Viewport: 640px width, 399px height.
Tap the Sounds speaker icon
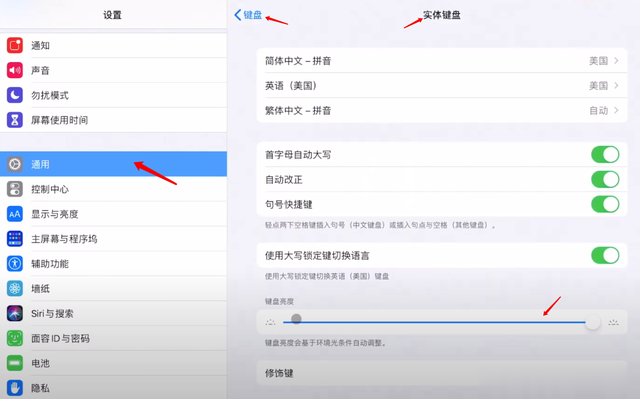pyautogui.click(x=15, y=70)
